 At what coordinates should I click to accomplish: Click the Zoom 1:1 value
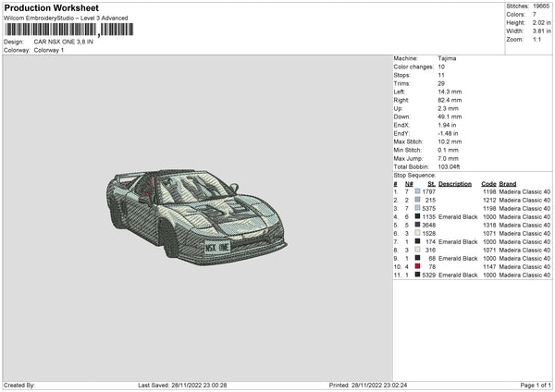[539, 40]
